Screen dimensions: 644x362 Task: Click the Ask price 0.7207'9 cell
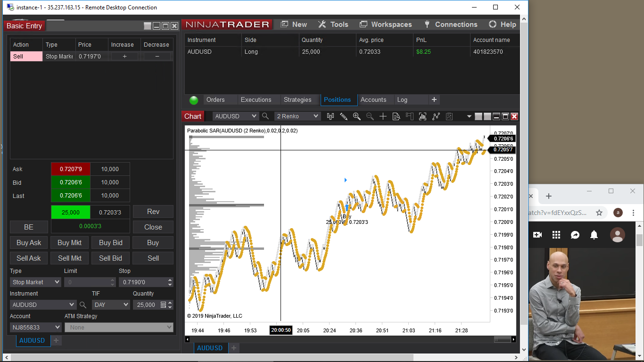click(70, 169)
